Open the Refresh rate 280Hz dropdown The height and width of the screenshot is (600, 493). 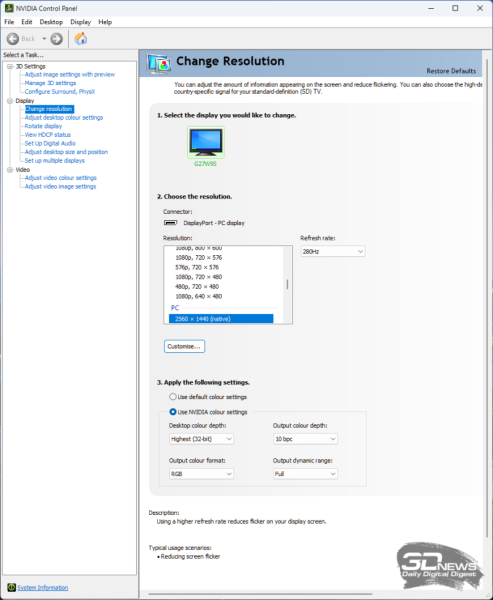pos(333,251)
